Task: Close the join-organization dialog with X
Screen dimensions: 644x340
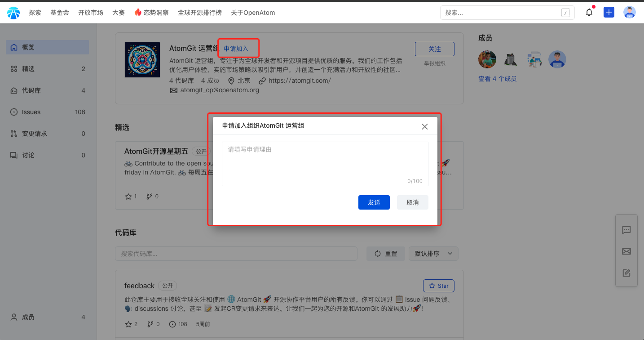Action: click(x=425, y=126)
